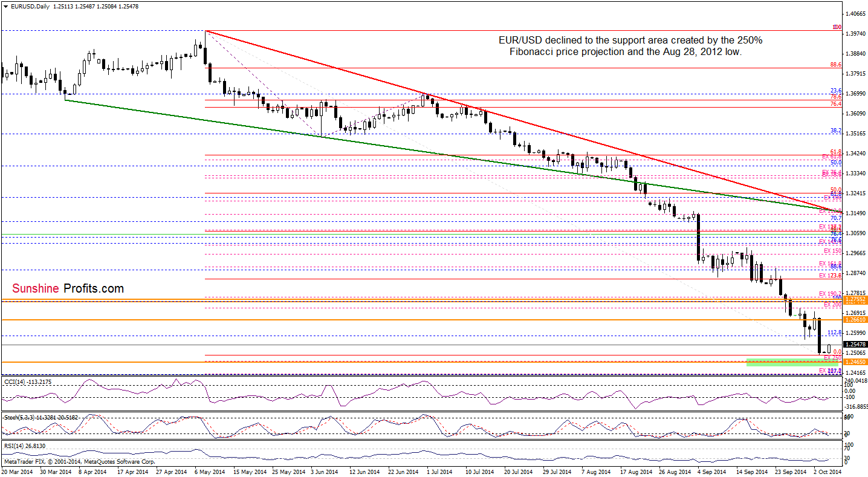Click the 1.25990 price axis label
Image resolution: width=868 pixels, height=477 pixels.
857,333
